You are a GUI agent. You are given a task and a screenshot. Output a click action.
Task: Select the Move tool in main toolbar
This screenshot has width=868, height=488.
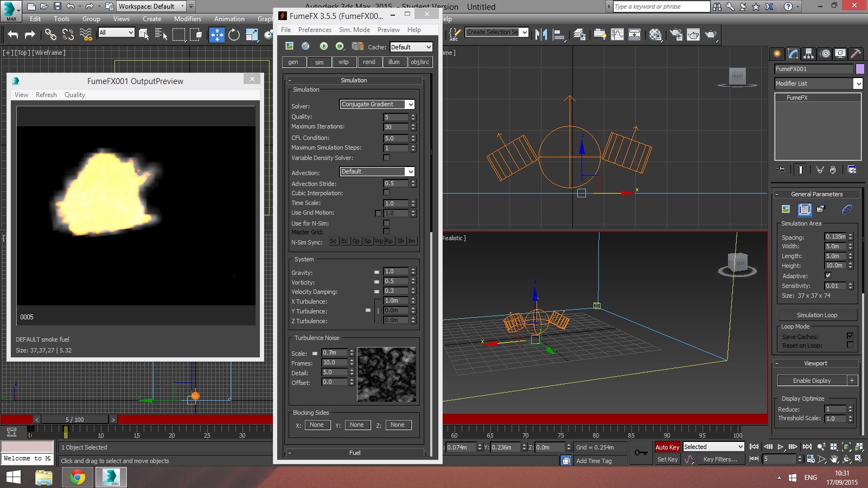[x=217, y=35]
